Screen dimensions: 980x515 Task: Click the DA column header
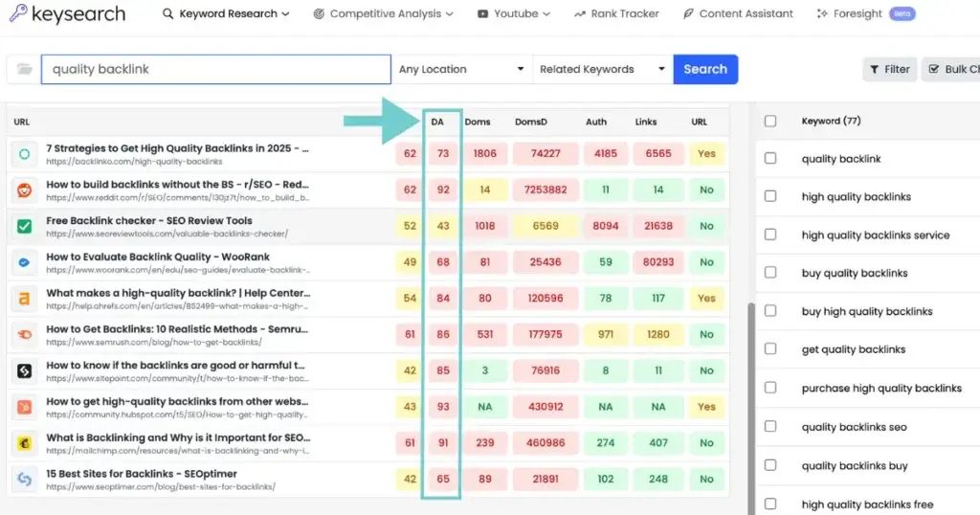click(437, 122)
